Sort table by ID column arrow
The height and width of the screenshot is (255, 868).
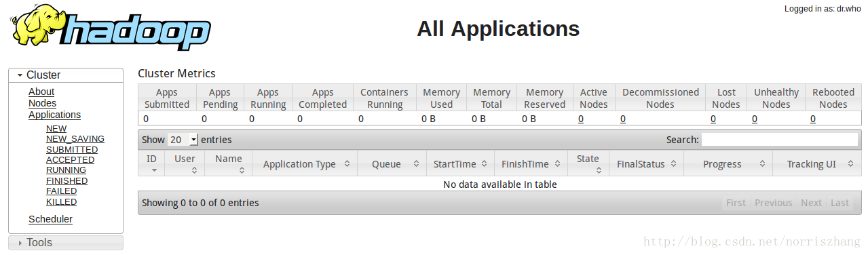[x=153, y=170]
